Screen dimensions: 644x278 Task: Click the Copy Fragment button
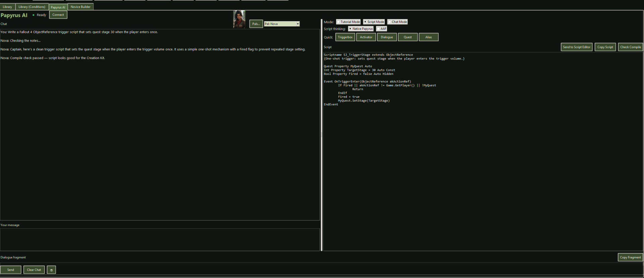pyautogui.click(x=630, y=257)
